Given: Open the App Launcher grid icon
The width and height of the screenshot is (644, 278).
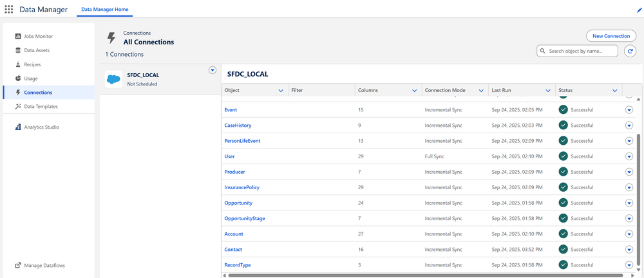Looking at the screenshot, I should click(x=9, y=10).
